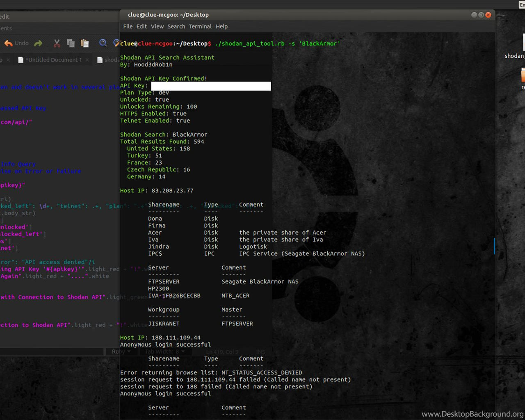The height and width of the screenshot is (420, 525).
Task: Click 'Host IP: 188.111.109.44' line
Action: [x=160, y=338]
